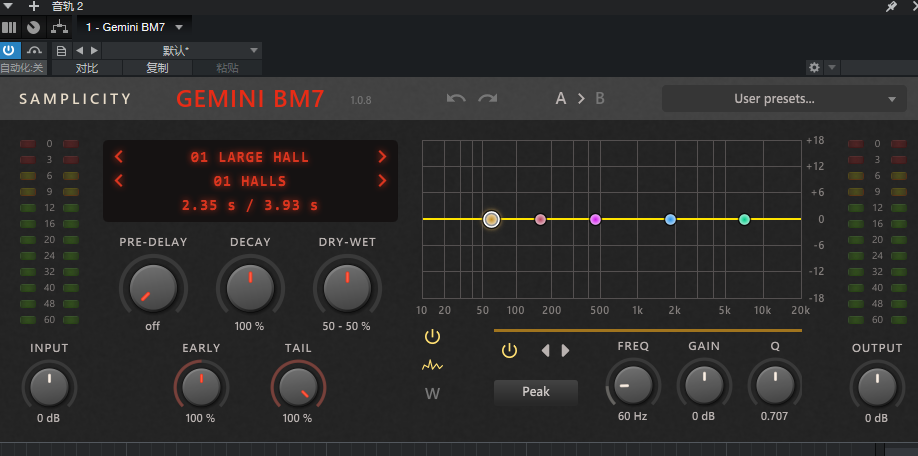The height and width of the screenshot is (456, 918).
Task: Toggle the spectrum analyzer waveform icon
Action: 432,366
